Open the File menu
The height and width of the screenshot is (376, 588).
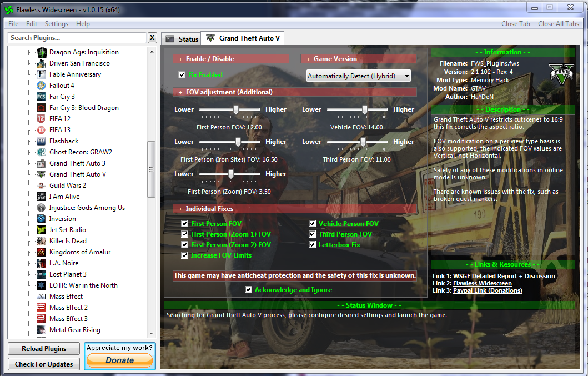click(13, 24)
